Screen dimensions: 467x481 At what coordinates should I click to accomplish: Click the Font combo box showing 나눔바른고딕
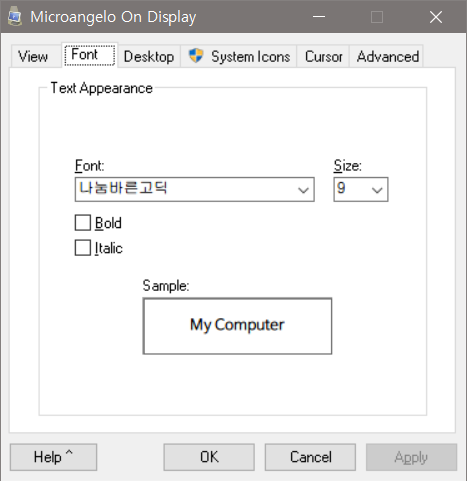195,189
